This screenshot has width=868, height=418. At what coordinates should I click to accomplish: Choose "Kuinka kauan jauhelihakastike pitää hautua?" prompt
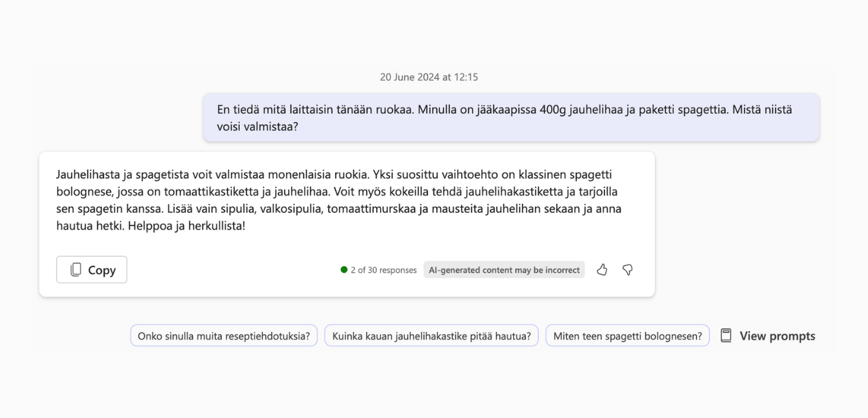tap(431, 336)
